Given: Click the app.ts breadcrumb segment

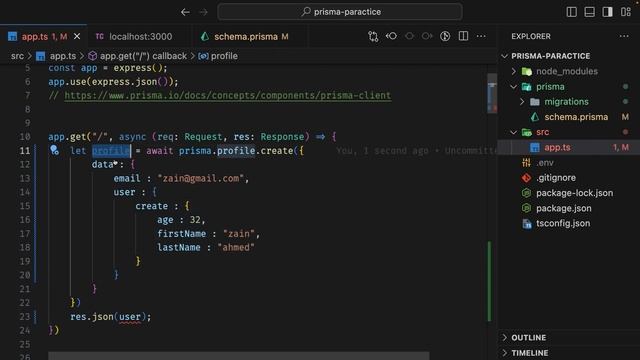Looking at the screenshot, I should (x=62, y=56).
